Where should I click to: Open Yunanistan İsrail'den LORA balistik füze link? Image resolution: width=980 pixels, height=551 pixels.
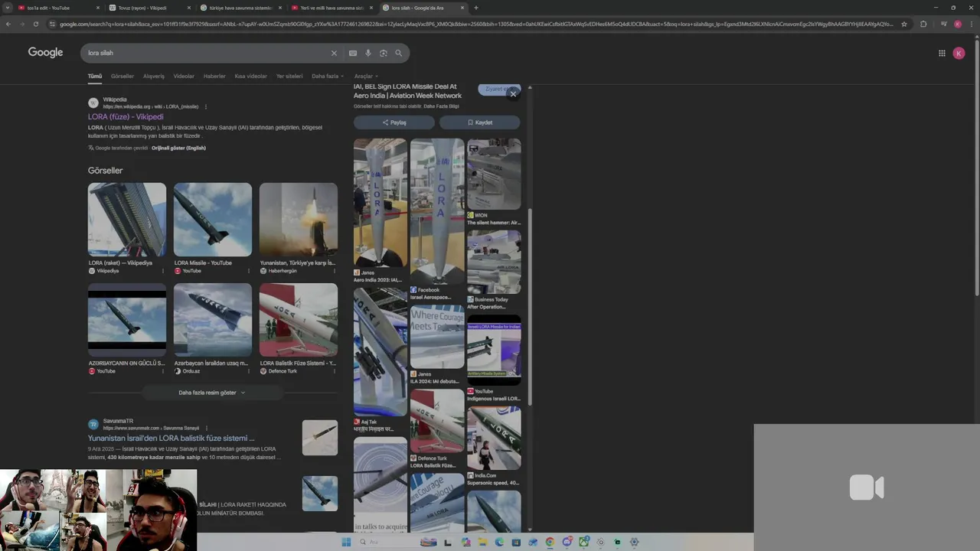[171, 439]
